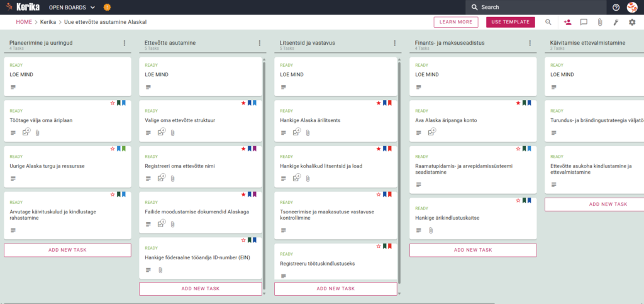Open the help question mark icon
The image size is (644, 304).
pos(616,8)
